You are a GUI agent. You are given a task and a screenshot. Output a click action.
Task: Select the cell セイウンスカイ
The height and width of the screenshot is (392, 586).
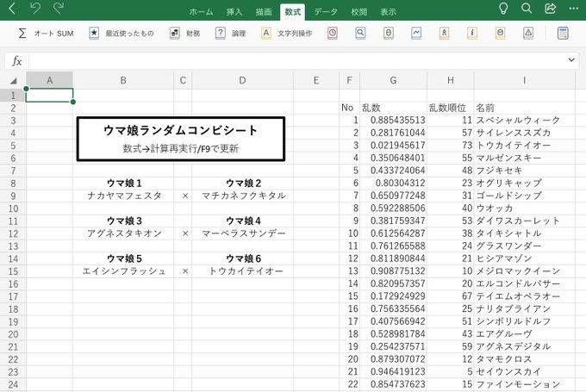pyautogui.click(x=524, y=371)
